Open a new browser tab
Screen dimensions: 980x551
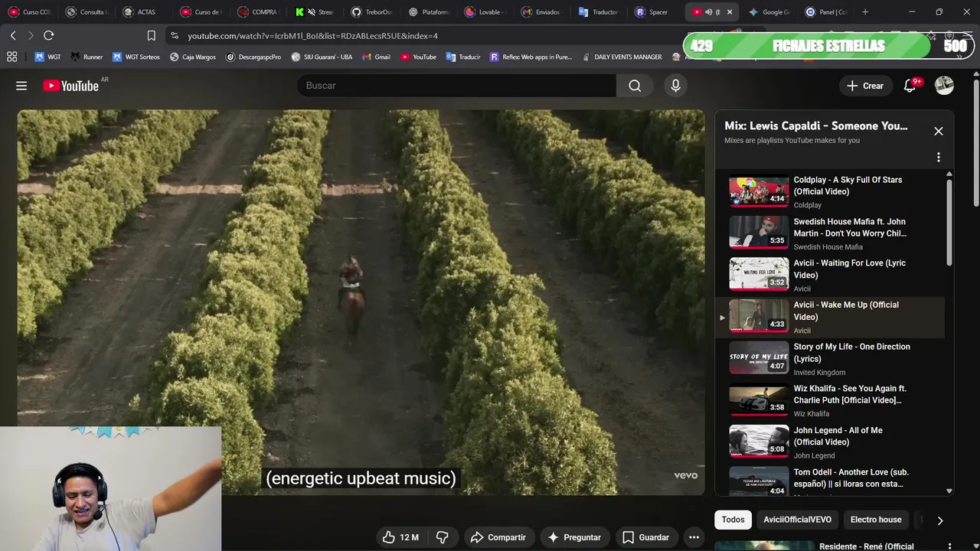865,12
